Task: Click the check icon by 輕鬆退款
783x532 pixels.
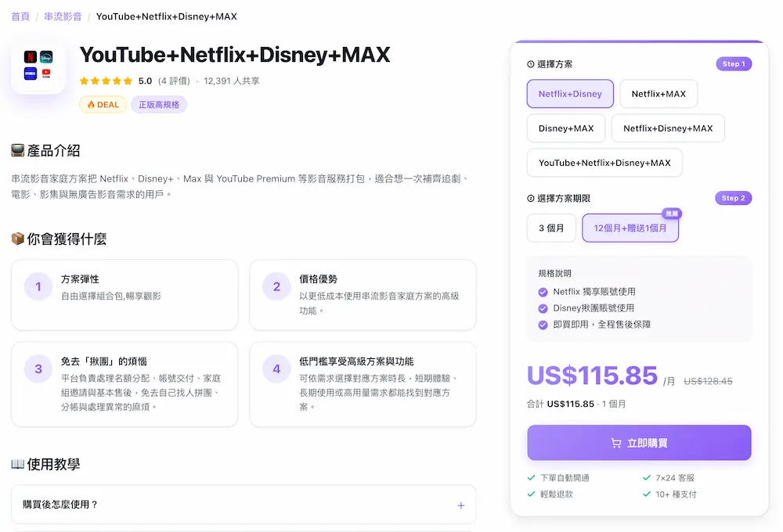Action: pos(532,494)
